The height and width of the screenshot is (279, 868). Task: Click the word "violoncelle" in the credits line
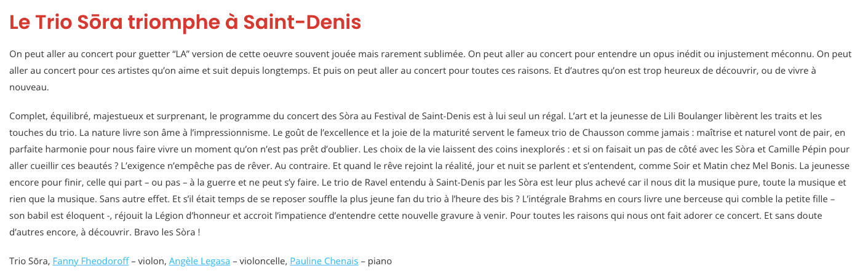point(263,261)
